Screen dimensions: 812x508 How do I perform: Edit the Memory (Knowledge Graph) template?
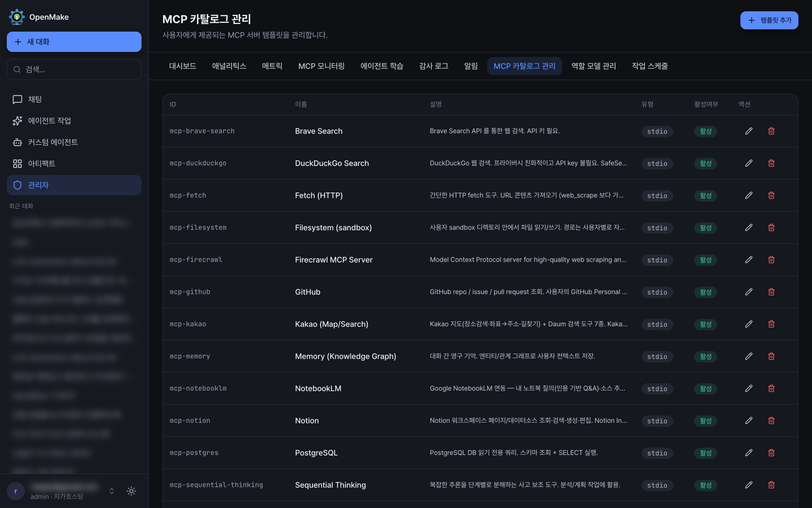point(749,356)
